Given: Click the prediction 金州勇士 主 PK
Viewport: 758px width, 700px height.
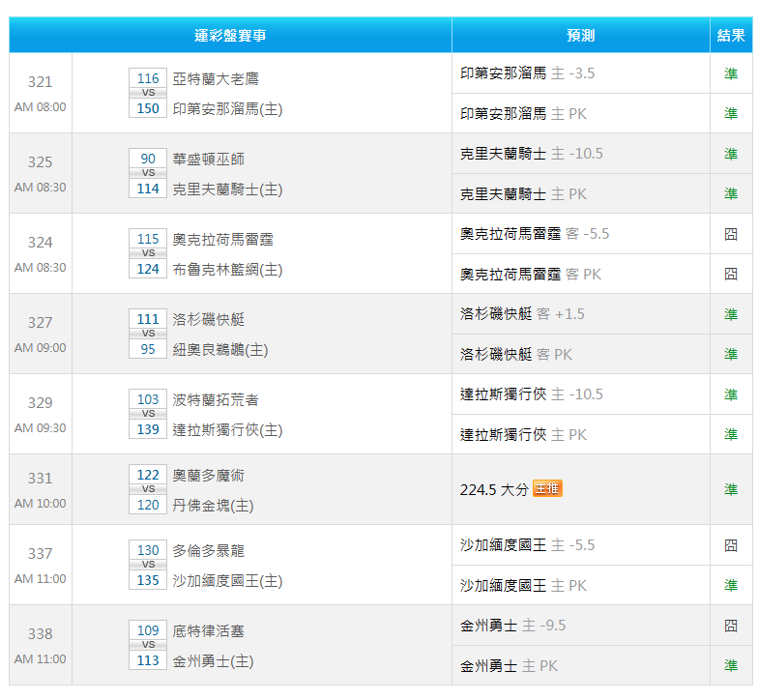Looking at the screenshot, I should (509, 665).
